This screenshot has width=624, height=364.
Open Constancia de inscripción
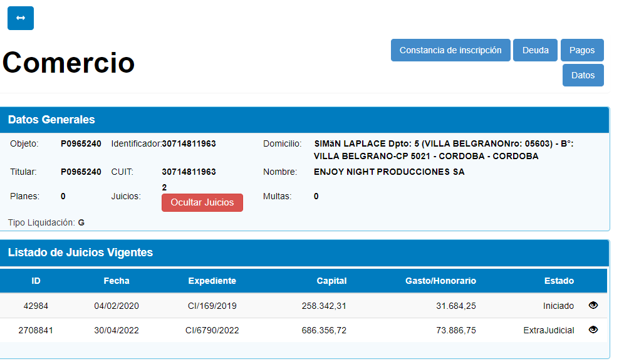point(450,50)
